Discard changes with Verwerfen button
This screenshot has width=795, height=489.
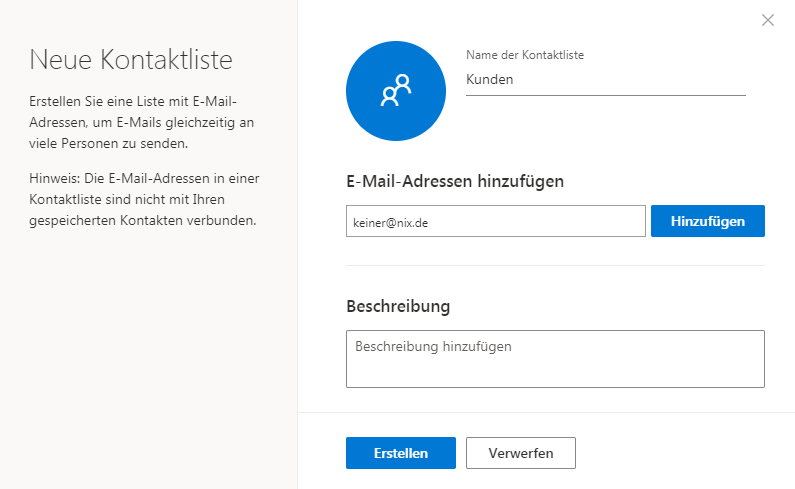click(x=521, y=453)
